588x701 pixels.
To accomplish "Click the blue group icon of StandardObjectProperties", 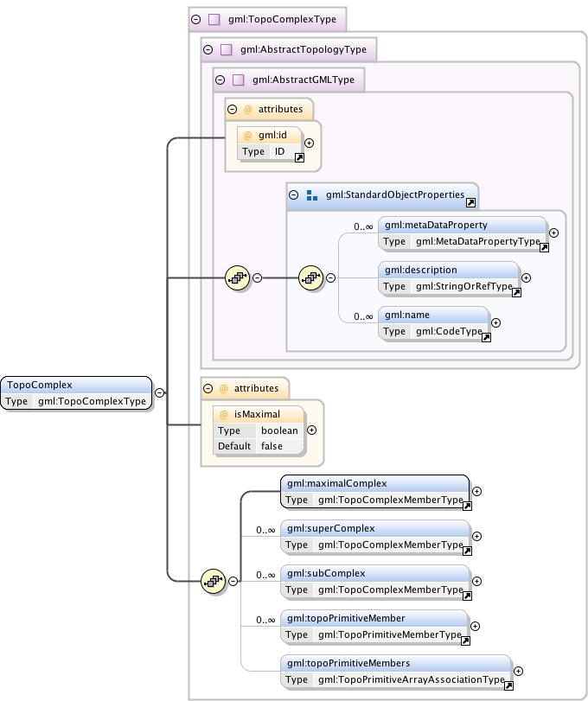I will coord(312,195).
